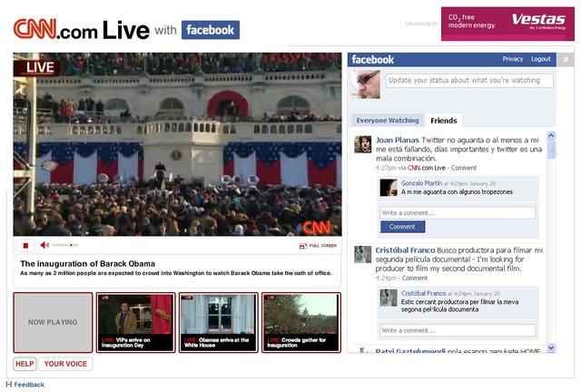Open Joan Planas's avatar
Screen dimensions: 581x392
pyautogui.click(x=362, y=144)
